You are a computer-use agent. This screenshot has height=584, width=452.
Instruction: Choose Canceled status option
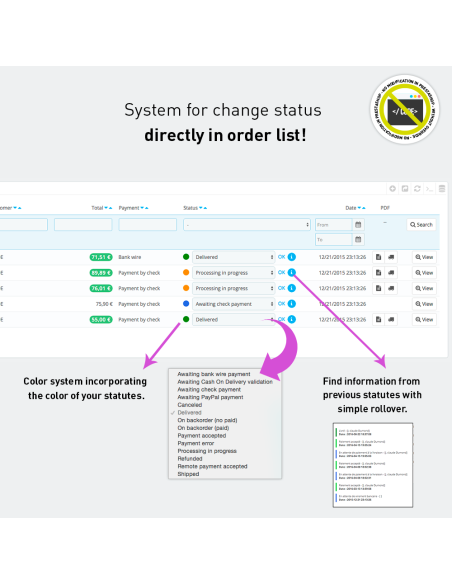(190, 405)
